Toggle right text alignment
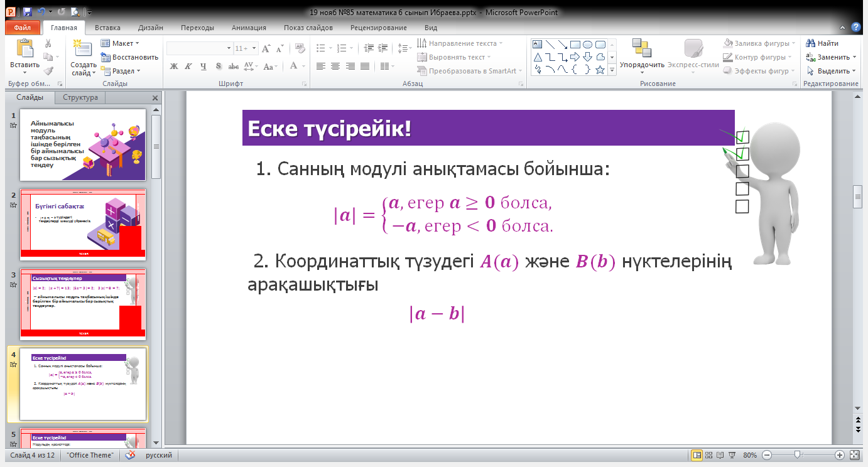The image size is (868, 467). [350, 66]
